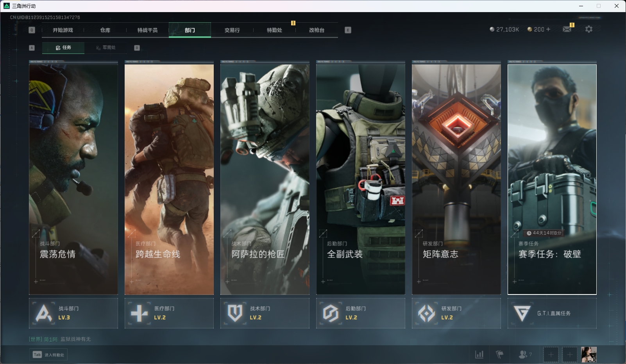Select the 任务 sub-tab
Image resolution: width=626 pixels, height=364 pixels.
pos(63,48)
